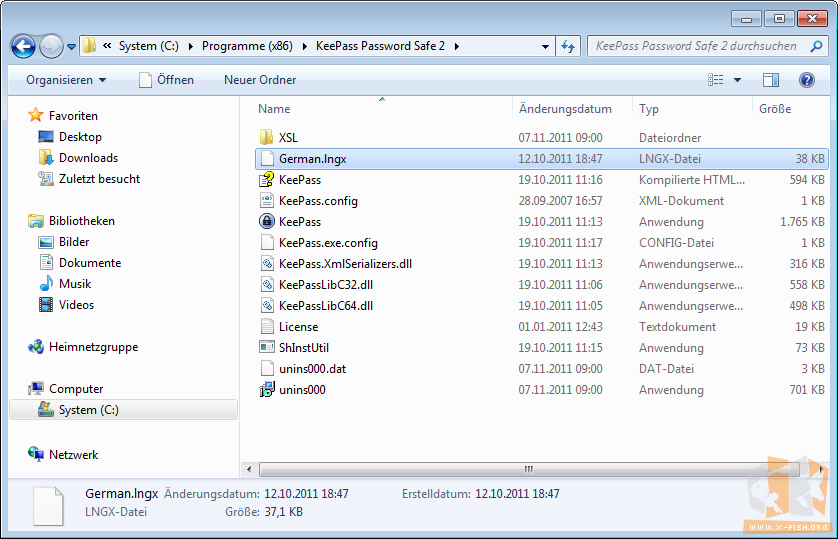Select Favoriten in the navigation pane
This screenshot has height=539, width=838.
pyautogui.click(x=73, y=116)
